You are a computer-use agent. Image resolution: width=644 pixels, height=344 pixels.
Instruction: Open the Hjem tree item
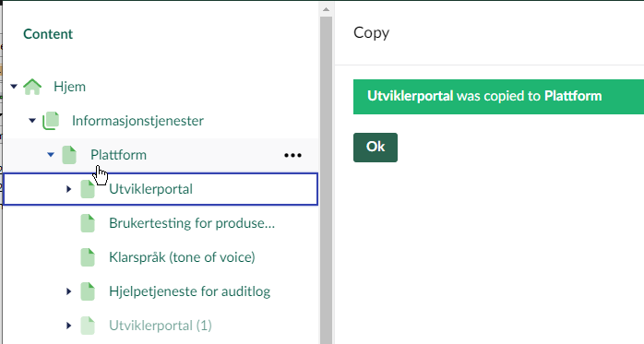click(70, 87)
